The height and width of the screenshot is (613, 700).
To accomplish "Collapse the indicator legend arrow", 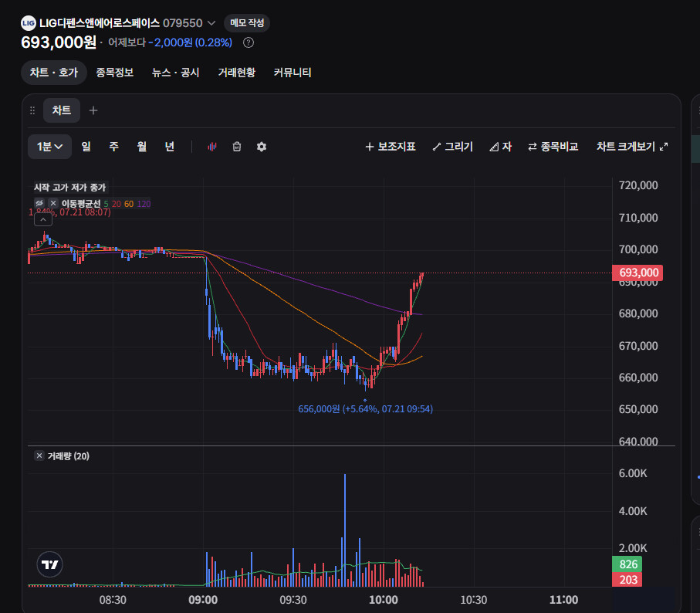I will pos(43,220).
